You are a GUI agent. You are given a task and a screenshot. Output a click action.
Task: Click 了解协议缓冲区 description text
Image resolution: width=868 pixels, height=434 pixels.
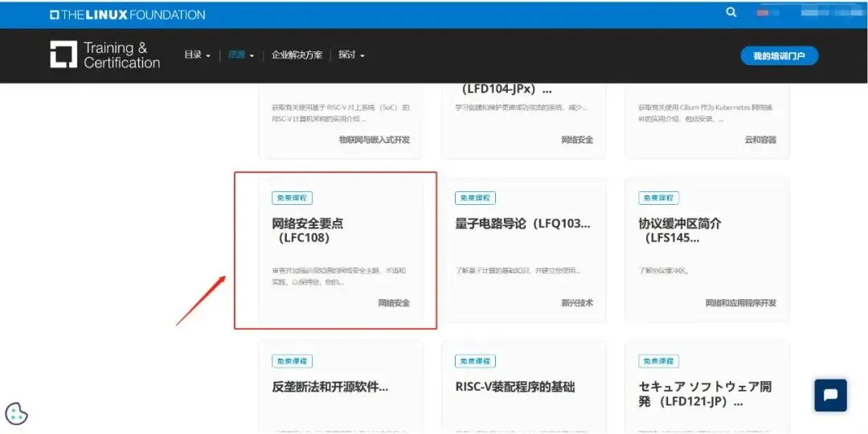pos(665,271)
